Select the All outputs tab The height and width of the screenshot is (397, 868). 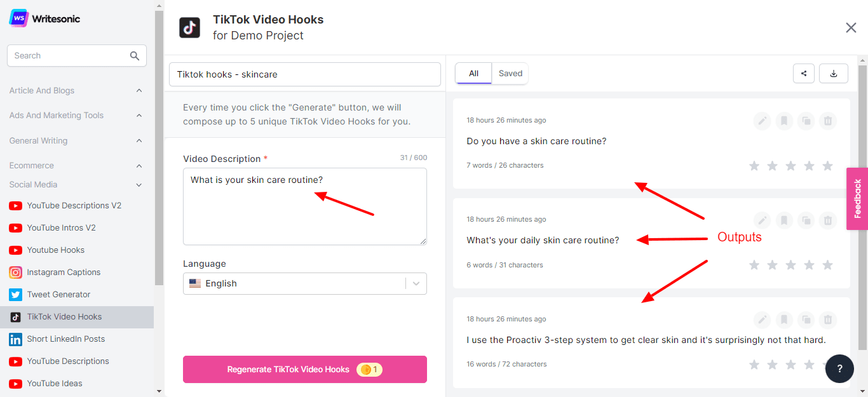(x=473, y=74)
